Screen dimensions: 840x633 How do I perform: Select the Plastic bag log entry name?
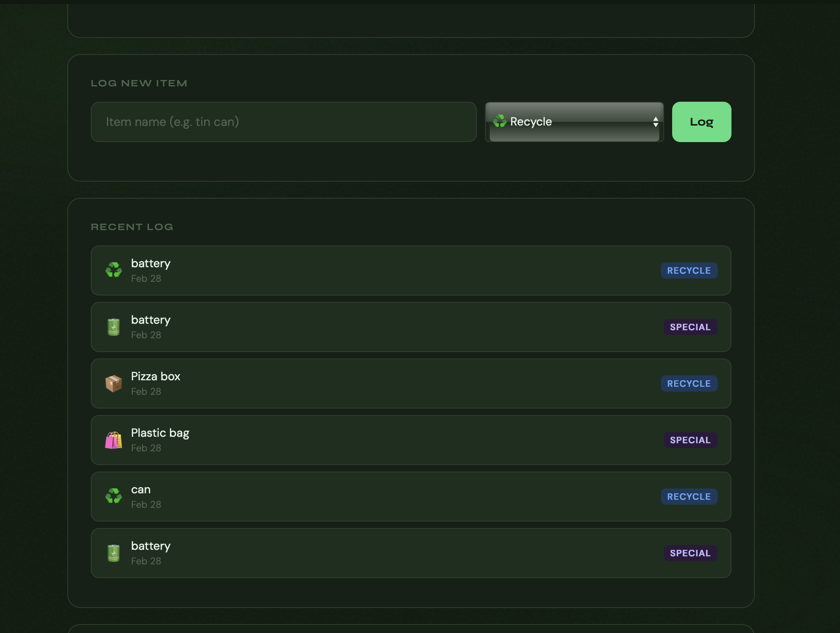(x=160, y=433)
